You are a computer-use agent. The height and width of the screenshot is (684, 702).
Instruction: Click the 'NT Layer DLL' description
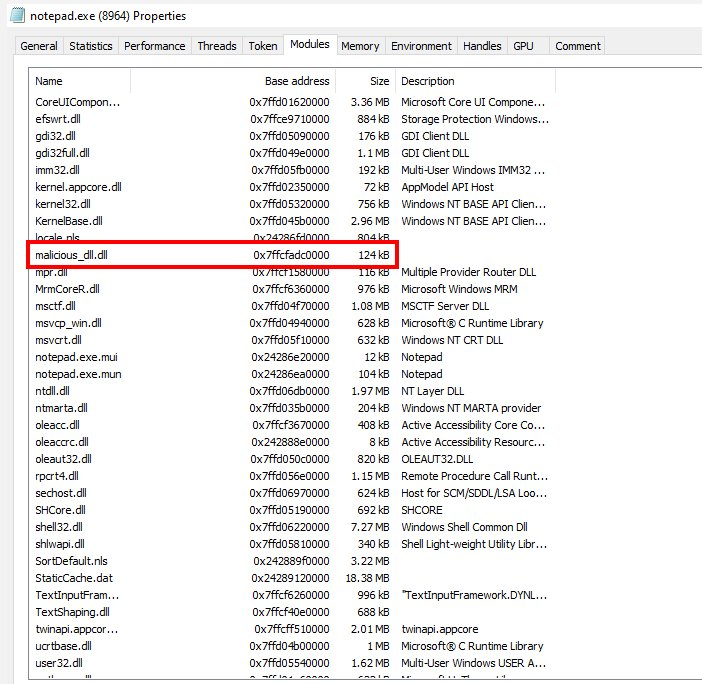click(x=432, y=391)
